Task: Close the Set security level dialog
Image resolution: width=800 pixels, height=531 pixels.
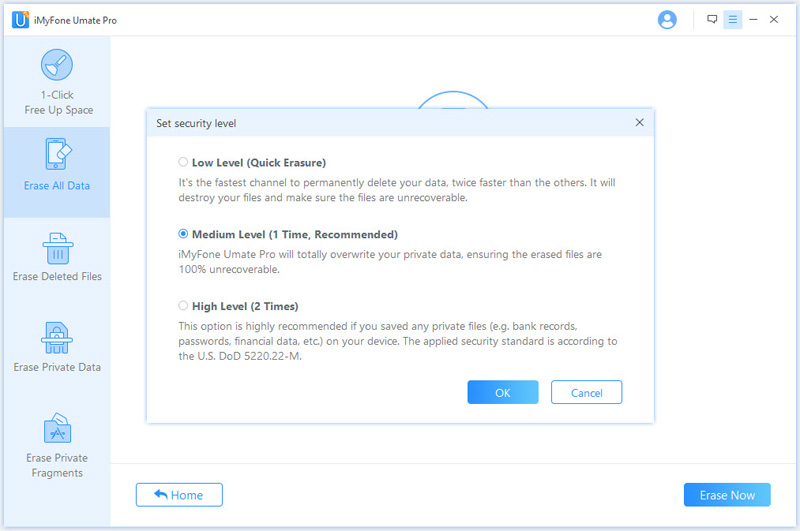Action: tap(639, 122)
